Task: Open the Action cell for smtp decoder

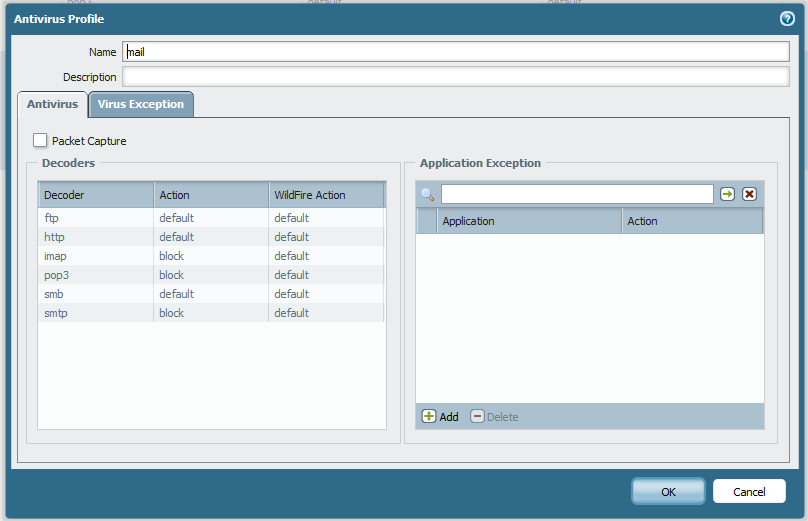Action: [211, 313]
